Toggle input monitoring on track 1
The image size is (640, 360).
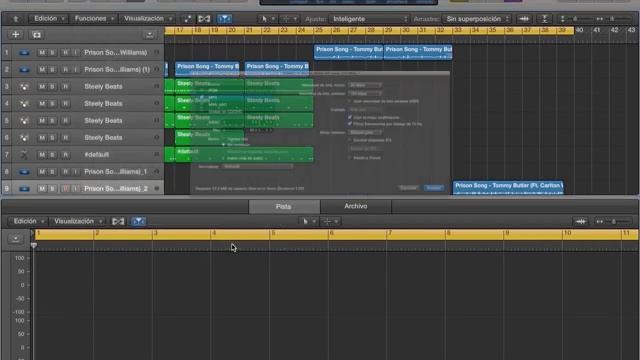coord(76,53)
